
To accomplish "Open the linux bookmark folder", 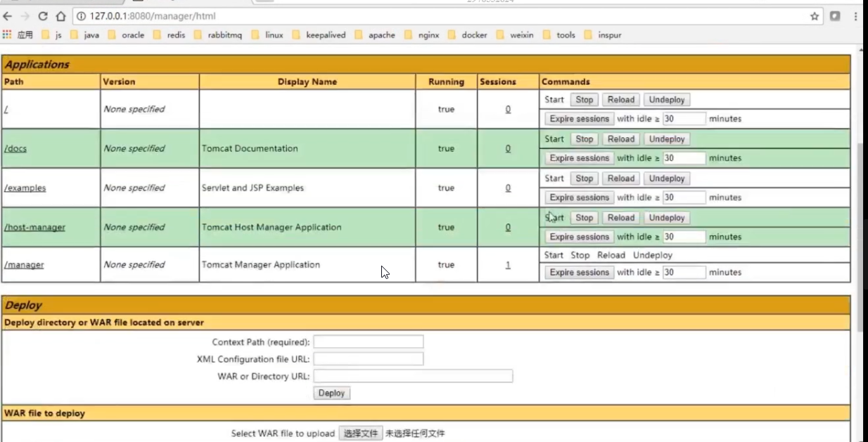I will coord(267,34).
